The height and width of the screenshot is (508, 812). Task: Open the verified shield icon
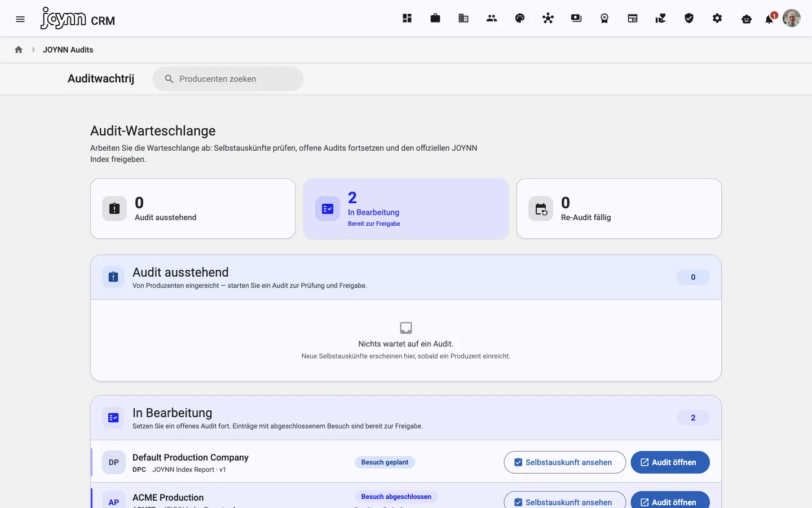[x=689, y=19]
